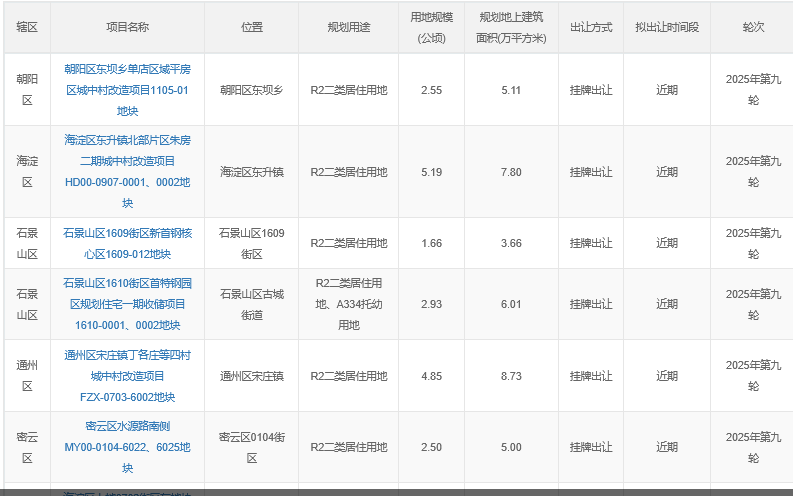The width and height of the screenshot is (793, 496).
Task: Click the 密云区0104街区 location cell
Action: pyautogui.click(x=251, y=447)
